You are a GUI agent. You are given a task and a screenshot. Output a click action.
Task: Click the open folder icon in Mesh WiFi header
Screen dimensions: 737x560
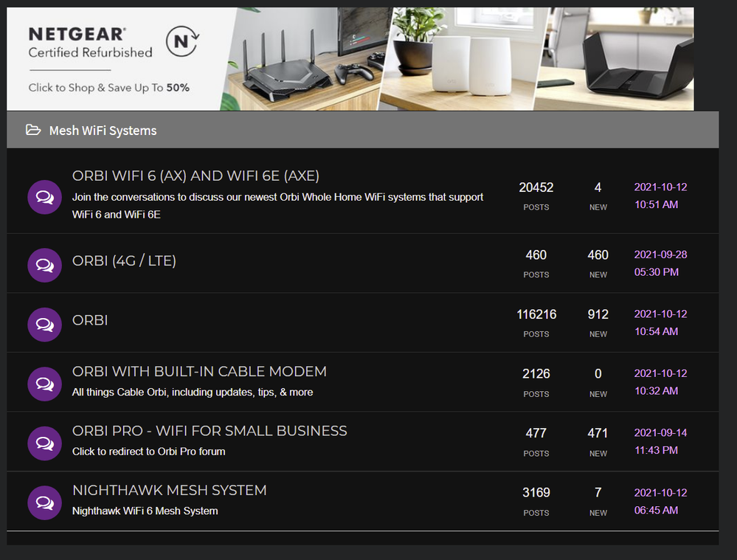pyautogui.click(x=33, y=130)
